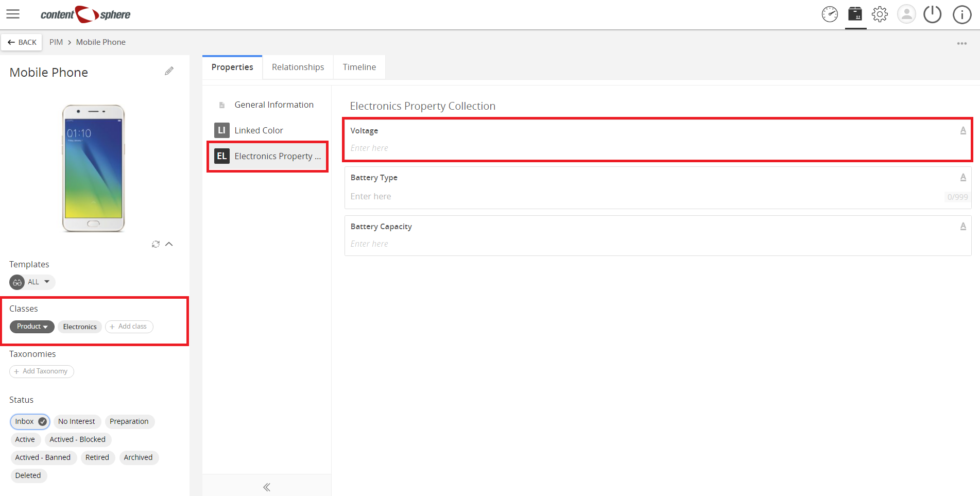
Task: Click Electronics Property Collection heading
Action: pos(423,106)
